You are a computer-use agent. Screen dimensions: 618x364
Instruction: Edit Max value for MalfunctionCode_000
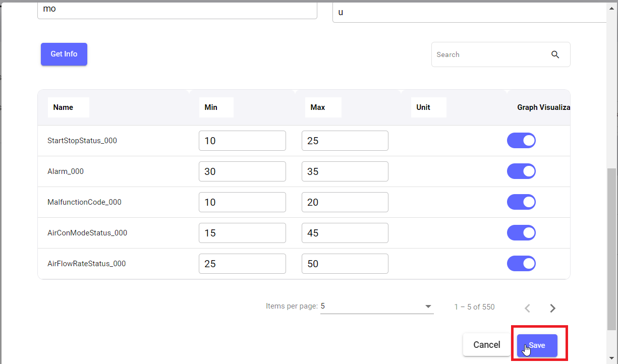point(345,202)
